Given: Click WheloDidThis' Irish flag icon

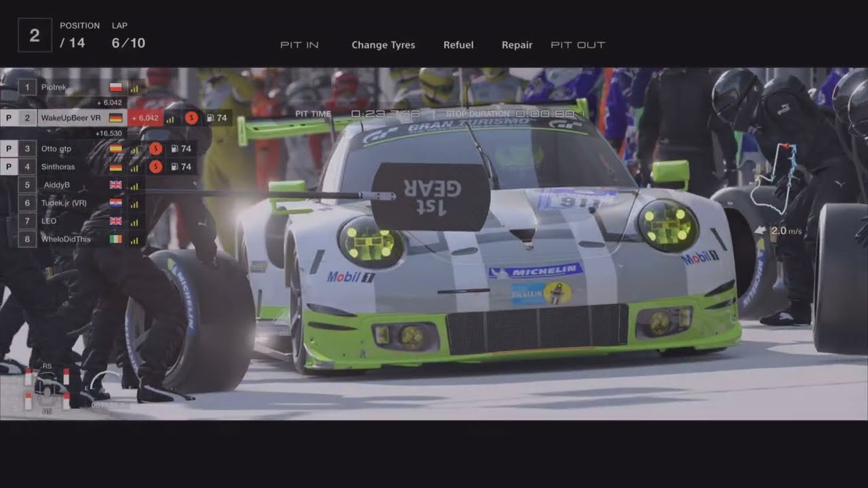Looking at the screenshot, I should pyautogui.click(x=115, y=240).
